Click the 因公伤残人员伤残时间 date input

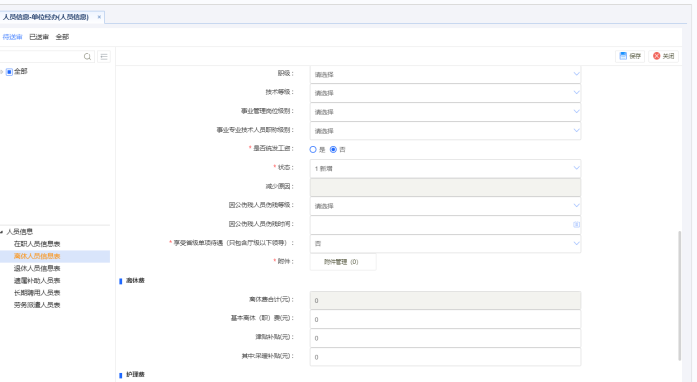pyautogui.click(x=445, y=225)
